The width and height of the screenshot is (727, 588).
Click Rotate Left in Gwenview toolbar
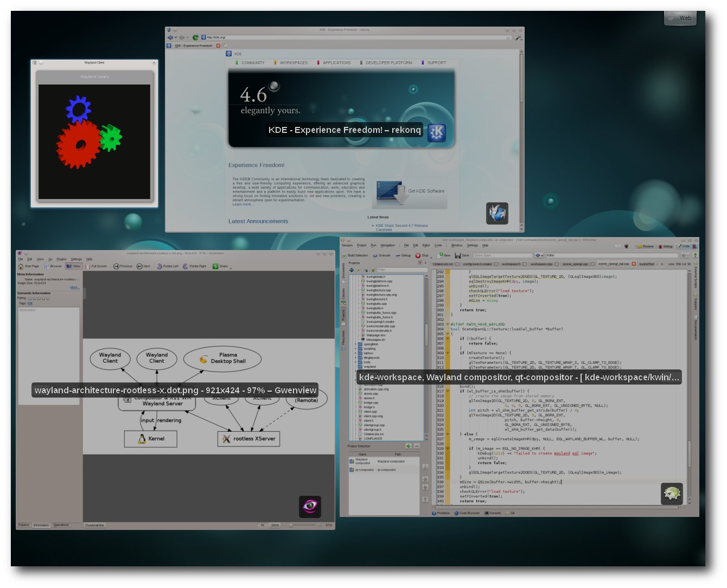pyautogui.click(x=168, y=266)
